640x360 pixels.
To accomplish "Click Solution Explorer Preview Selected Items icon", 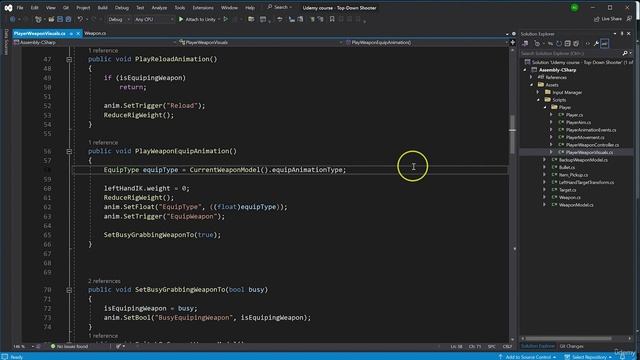I will tap(604, 43).
